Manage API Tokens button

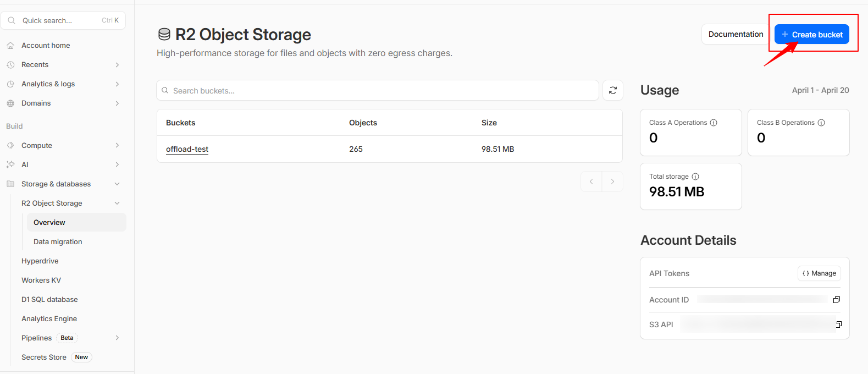coord(819,273)
